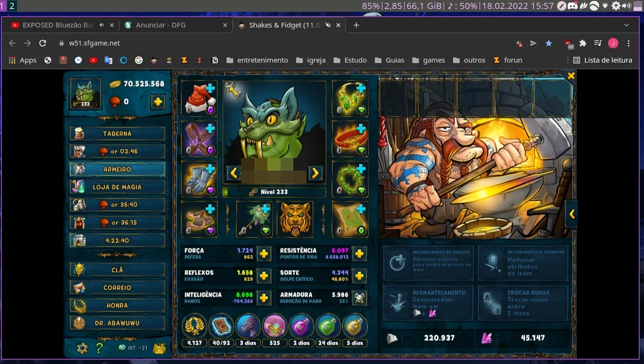Show previous character with left arrow

[x=233, y=173]
